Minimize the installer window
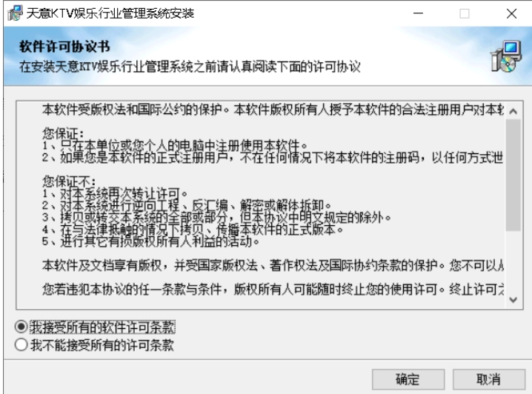532x394 pixels. [418, 13]
